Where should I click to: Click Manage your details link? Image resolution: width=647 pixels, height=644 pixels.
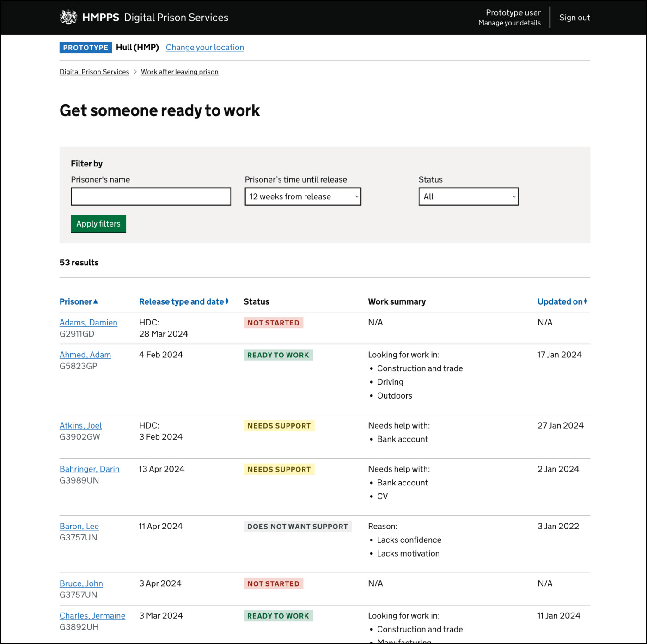tap(509, 23)
